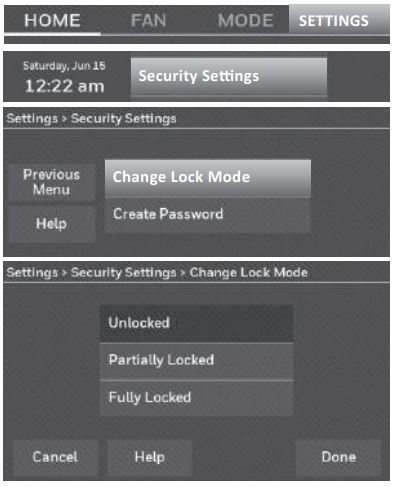Pick the Fully Locked option
The image size is (397, 487).
click(x=196, y=398)
